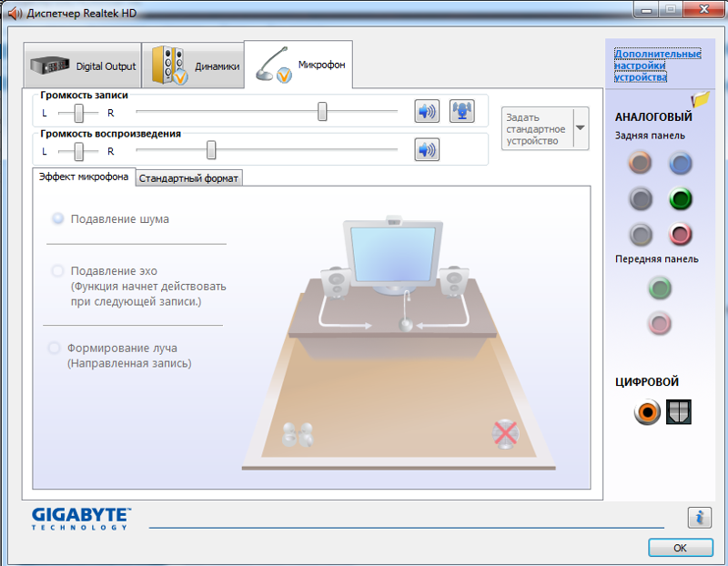728x566 pixels.
Task: Click the green rear panel audio jack
Action: point(680,199)
